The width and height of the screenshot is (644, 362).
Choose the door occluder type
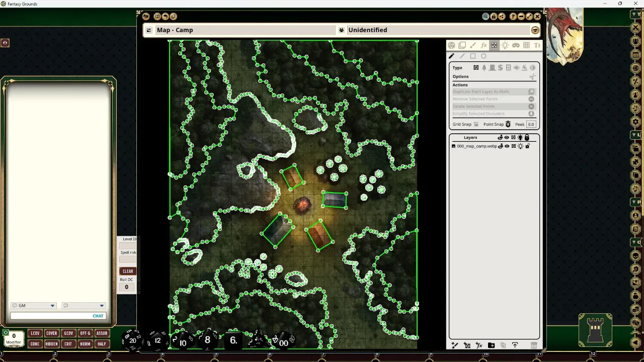pos(492,67)
